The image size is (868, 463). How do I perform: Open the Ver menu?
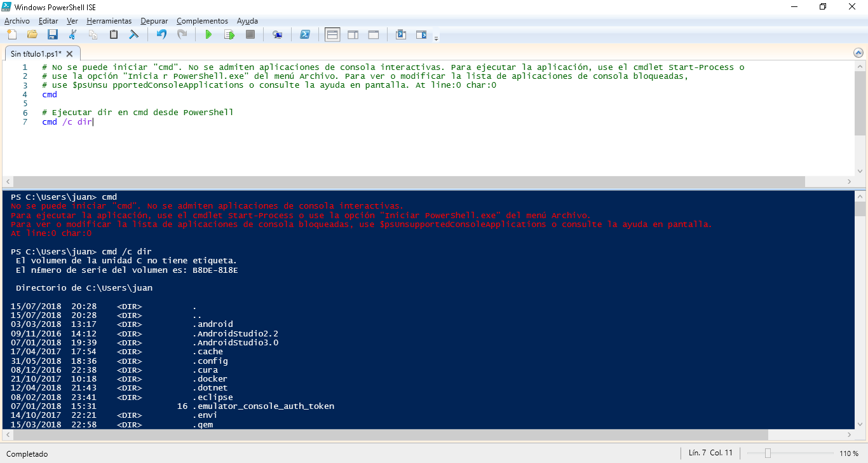click(72, 21)
